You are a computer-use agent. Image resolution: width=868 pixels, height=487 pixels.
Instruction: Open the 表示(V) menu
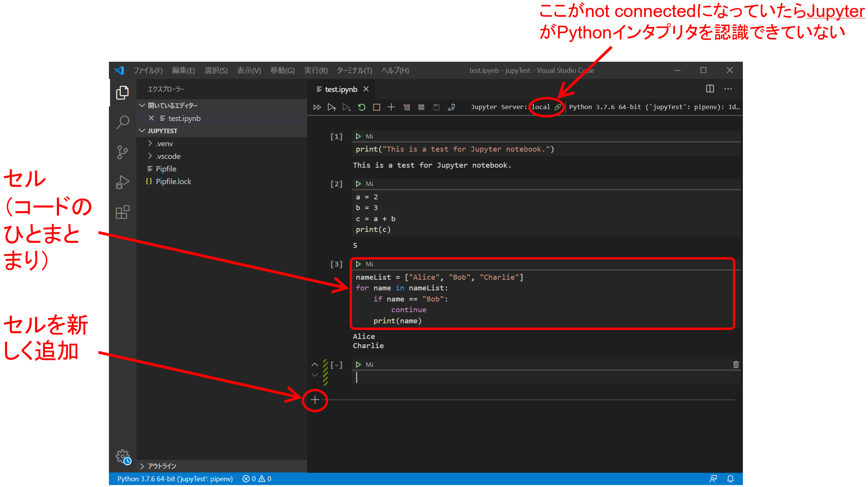(249, 70)
